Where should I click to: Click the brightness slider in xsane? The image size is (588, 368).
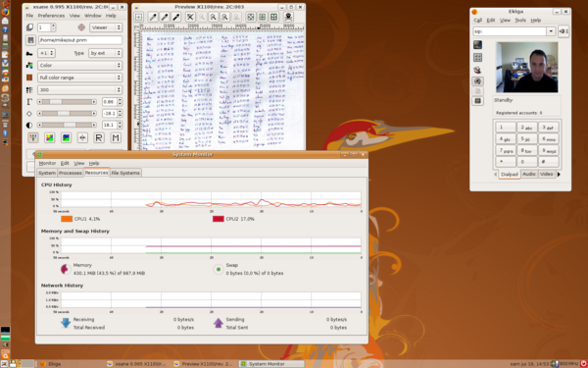67,114
